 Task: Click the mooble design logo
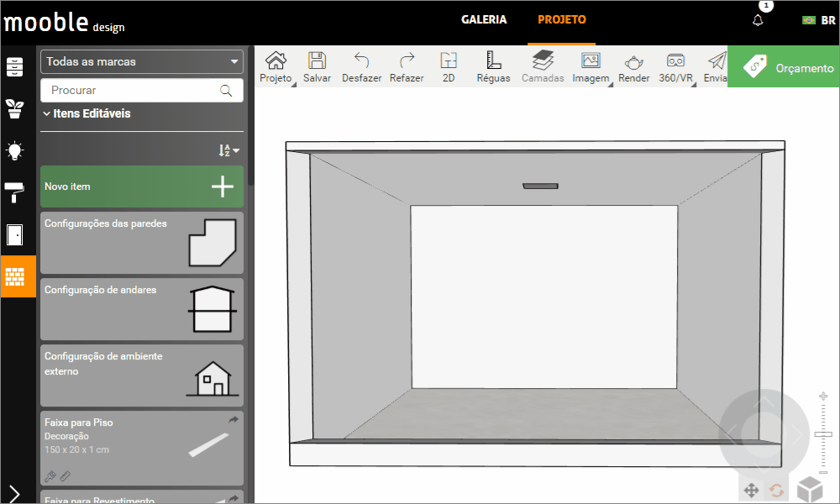[x=65, y=23]
